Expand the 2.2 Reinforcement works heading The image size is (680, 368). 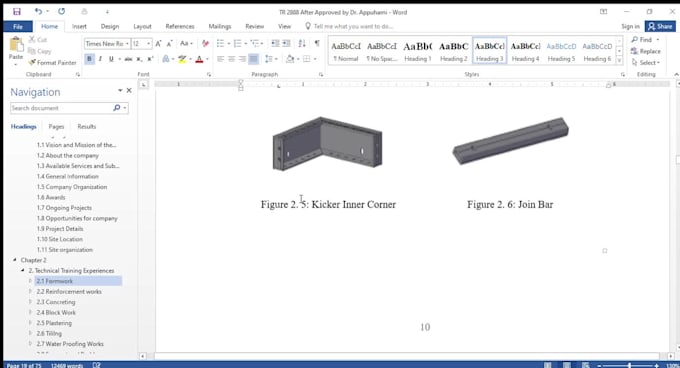coord(30,291)
